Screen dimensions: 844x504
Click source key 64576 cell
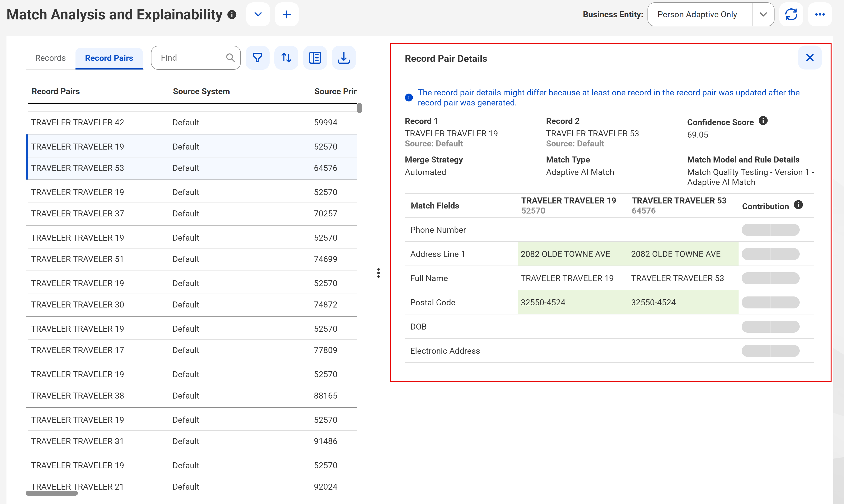[x=326, y=168]
